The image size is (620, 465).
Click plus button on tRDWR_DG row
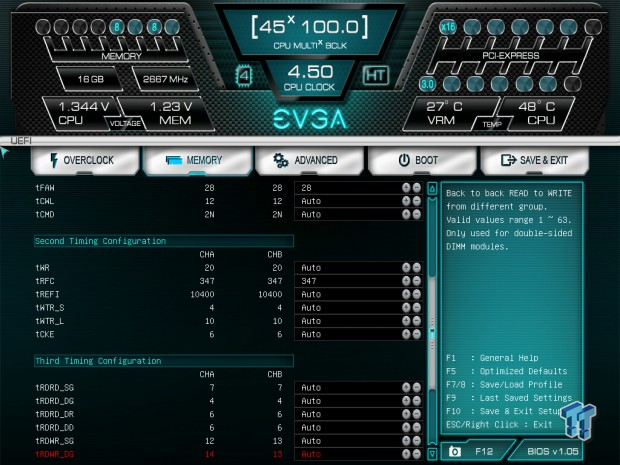click(406, 454)
